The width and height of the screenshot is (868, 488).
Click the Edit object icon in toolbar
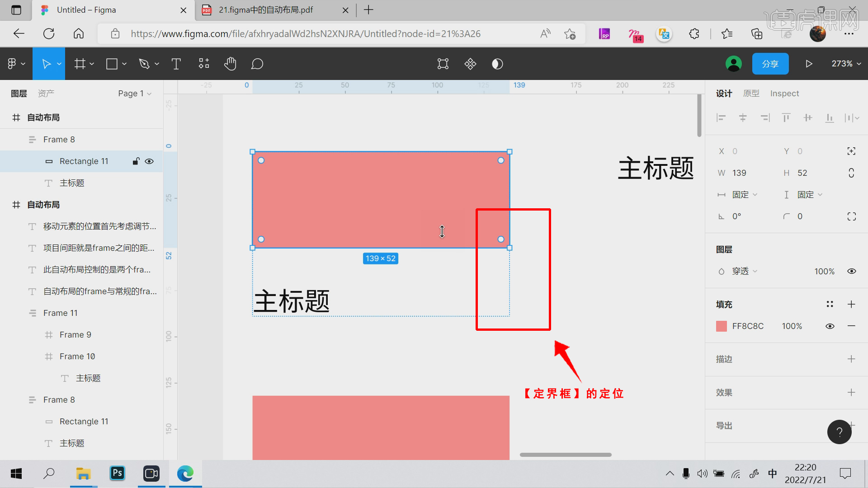[443, 63]
